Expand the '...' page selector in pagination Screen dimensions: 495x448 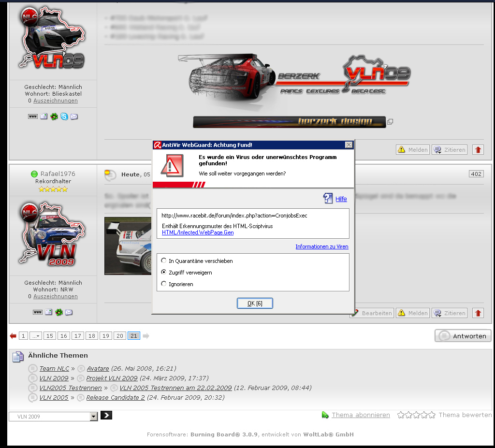[x=36, y=336]
